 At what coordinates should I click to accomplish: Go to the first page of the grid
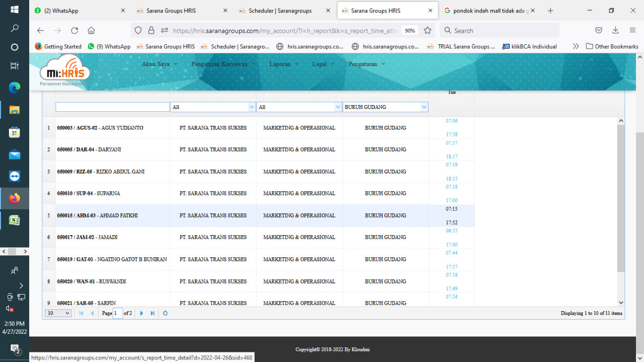click(x=81, y=313)
